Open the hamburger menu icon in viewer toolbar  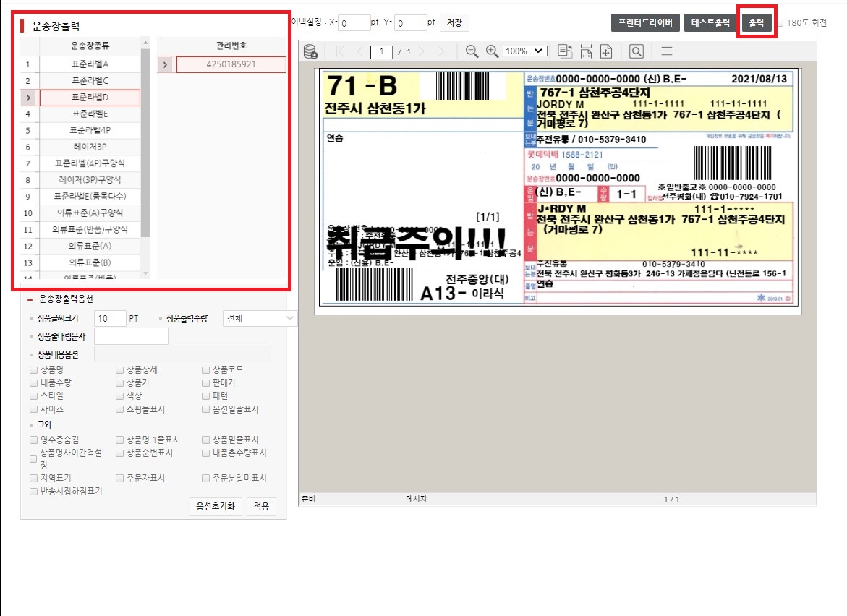click(667, 51)
